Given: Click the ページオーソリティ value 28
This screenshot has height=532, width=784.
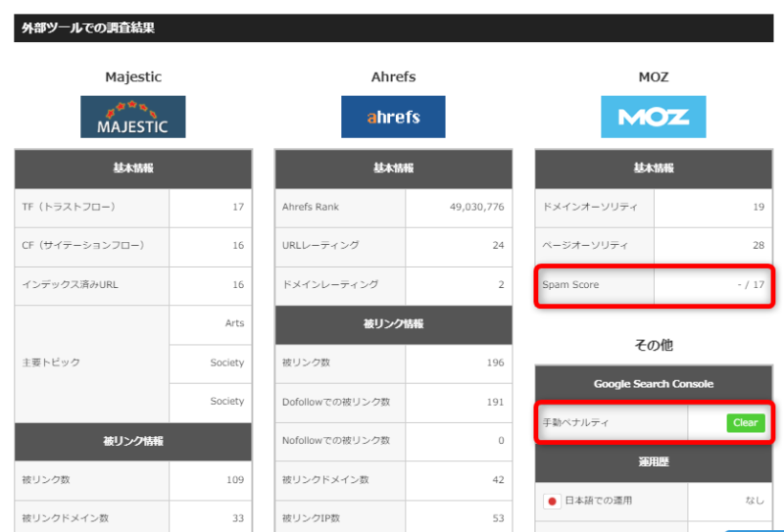Looking at the screenshot, I should pos(759,246).
